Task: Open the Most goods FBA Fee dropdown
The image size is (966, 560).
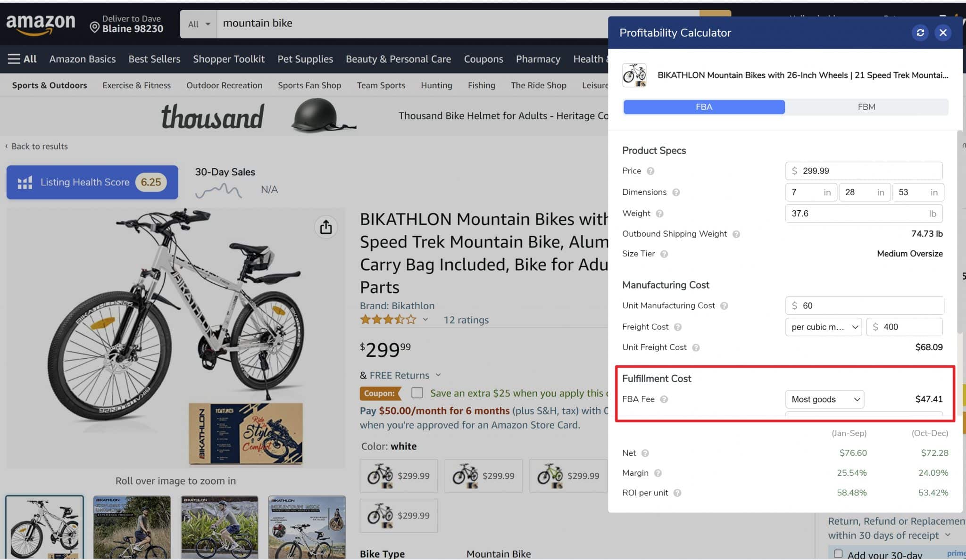Action: coord(824,399)
